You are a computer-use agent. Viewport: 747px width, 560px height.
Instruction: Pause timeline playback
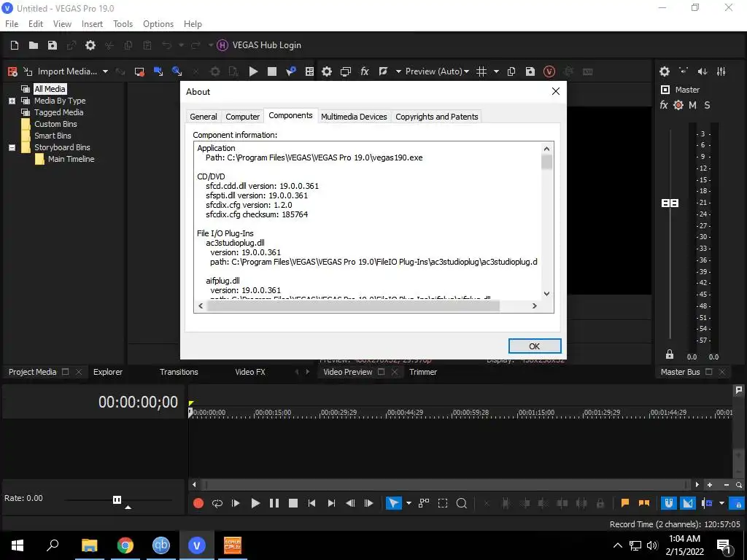pyautogui.click(x=274, y=503)
